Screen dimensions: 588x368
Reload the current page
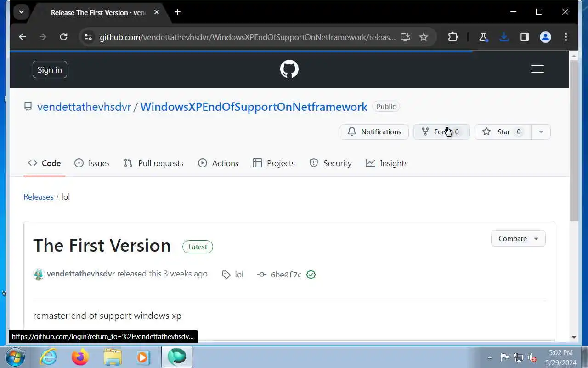[63, 37]
